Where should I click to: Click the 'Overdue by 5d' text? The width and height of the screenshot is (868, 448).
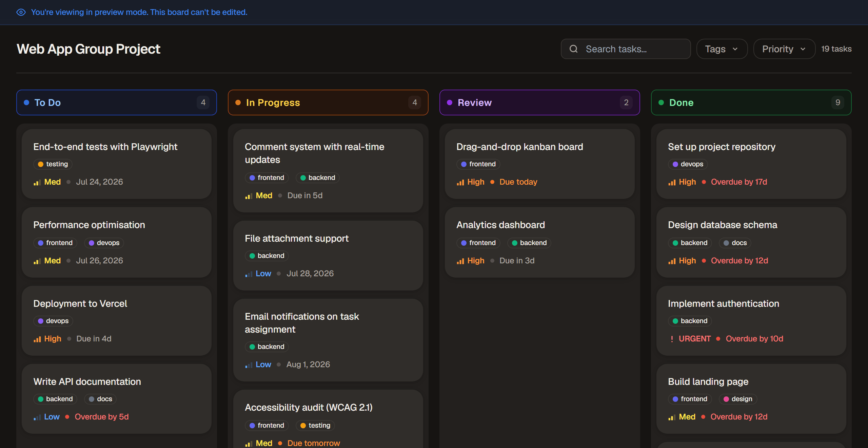(102, 417)
